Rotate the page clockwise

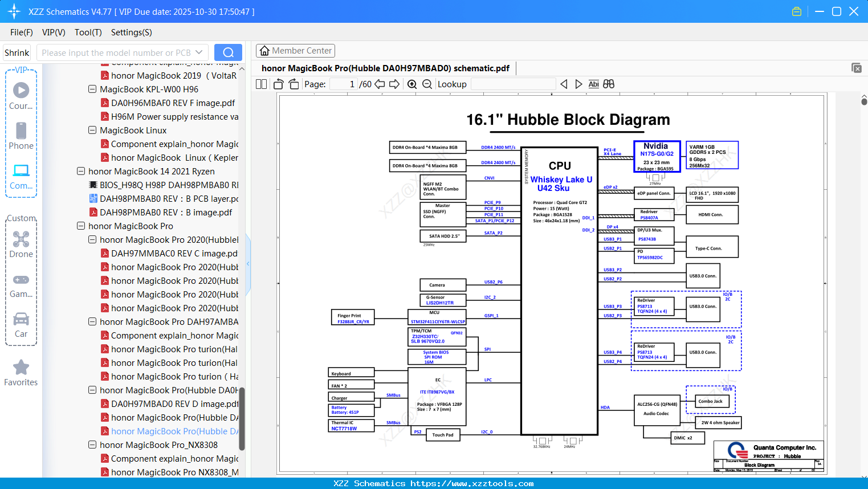point(294,84)
